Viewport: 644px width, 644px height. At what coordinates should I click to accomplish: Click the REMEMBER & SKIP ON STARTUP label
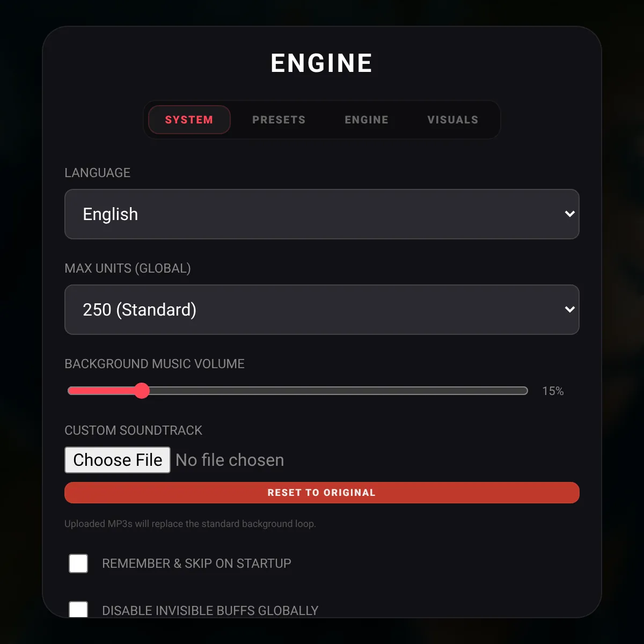(x=196, y=563)
